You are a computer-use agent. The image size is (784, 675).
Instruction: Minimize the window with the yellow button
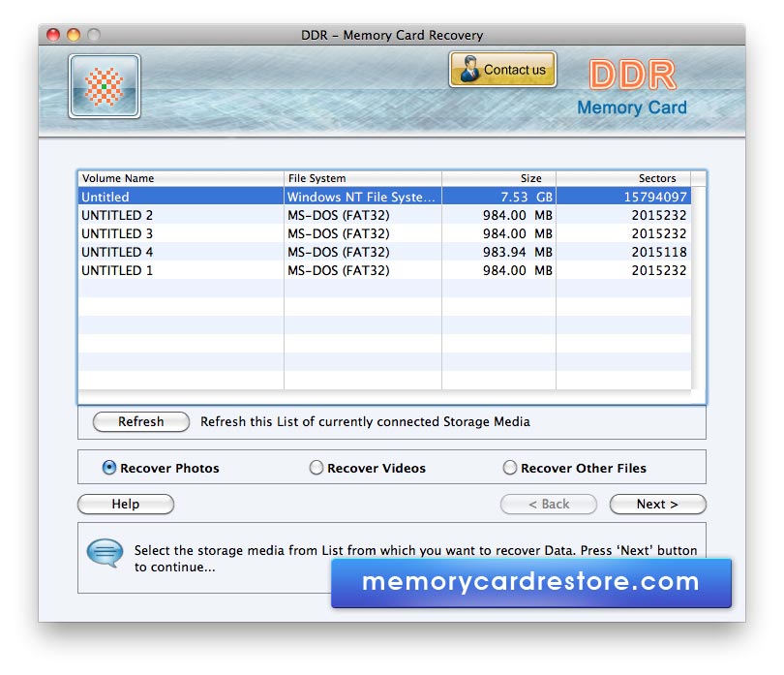coord(74,35)
